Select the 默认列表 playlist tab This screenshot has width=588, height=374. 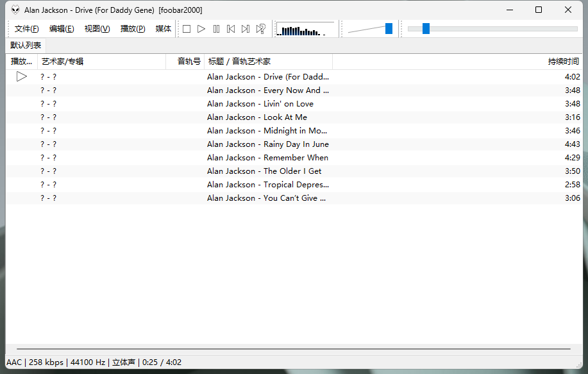coord(25,45)
